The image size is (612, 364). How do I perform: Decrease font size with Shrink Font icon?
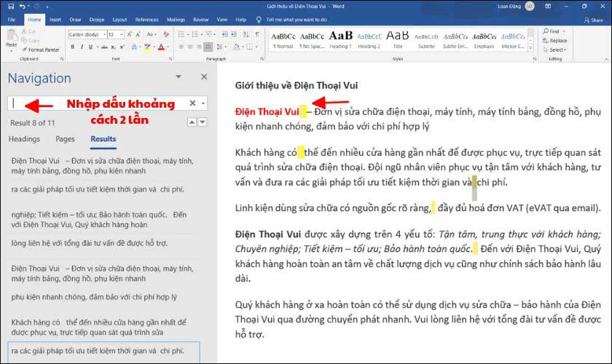pyautogui.click(x=138, y=35)
